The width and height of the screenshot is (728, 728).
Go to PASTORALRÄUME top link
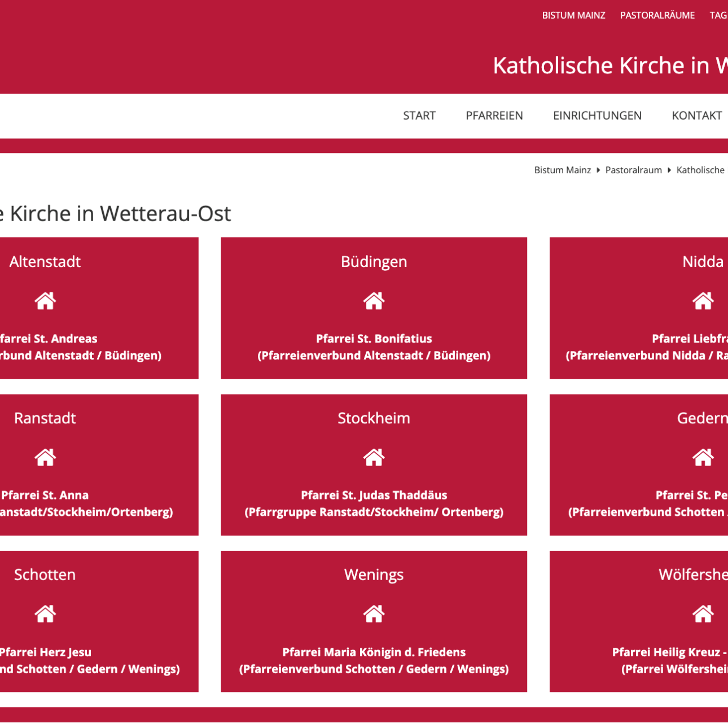pos(657,15)
